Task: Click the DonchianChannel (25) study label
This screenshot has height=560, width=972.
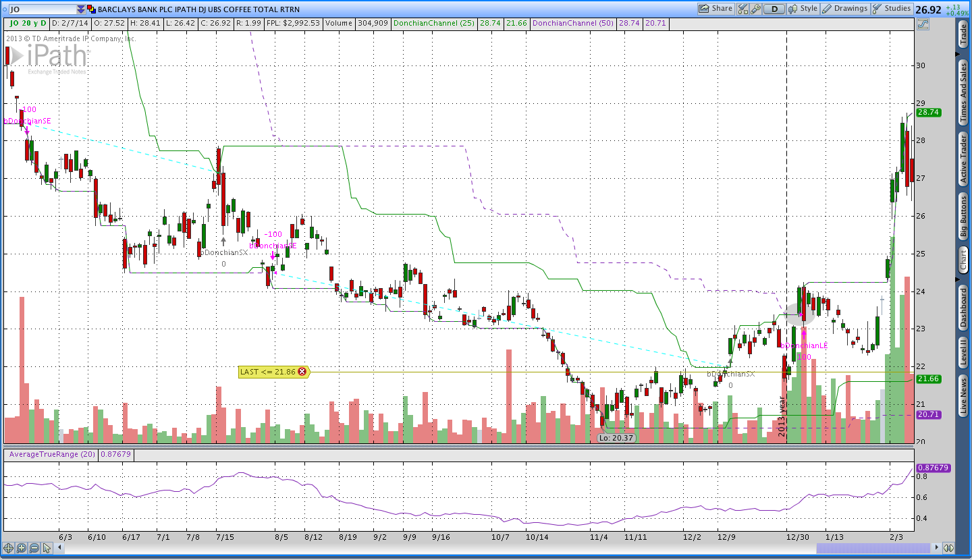Action: [434, 23]
